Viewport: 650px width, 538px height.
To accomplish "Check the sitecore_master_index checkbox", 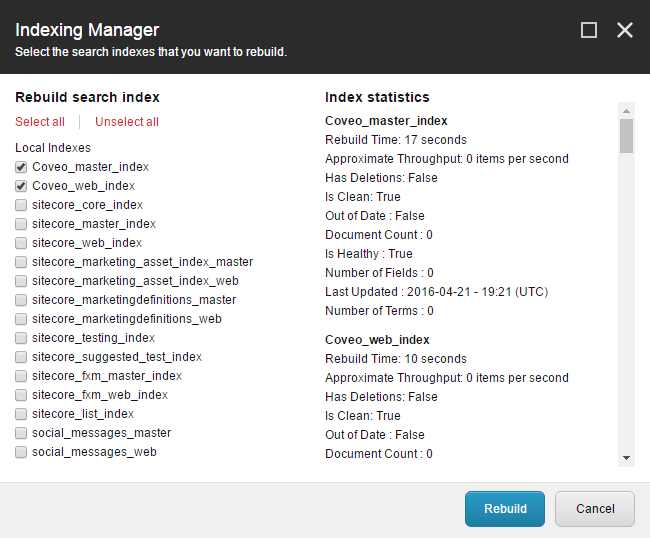I will click(21, 224).
